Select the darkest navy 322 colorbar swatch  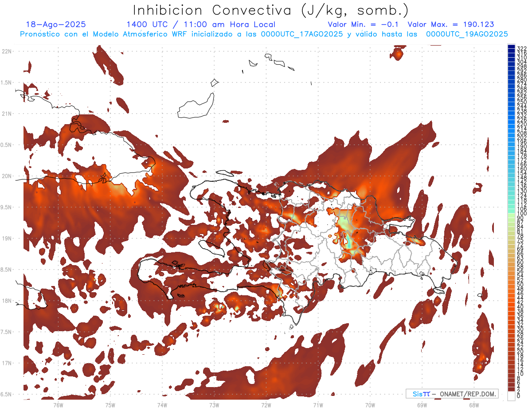tap(511, 47)
